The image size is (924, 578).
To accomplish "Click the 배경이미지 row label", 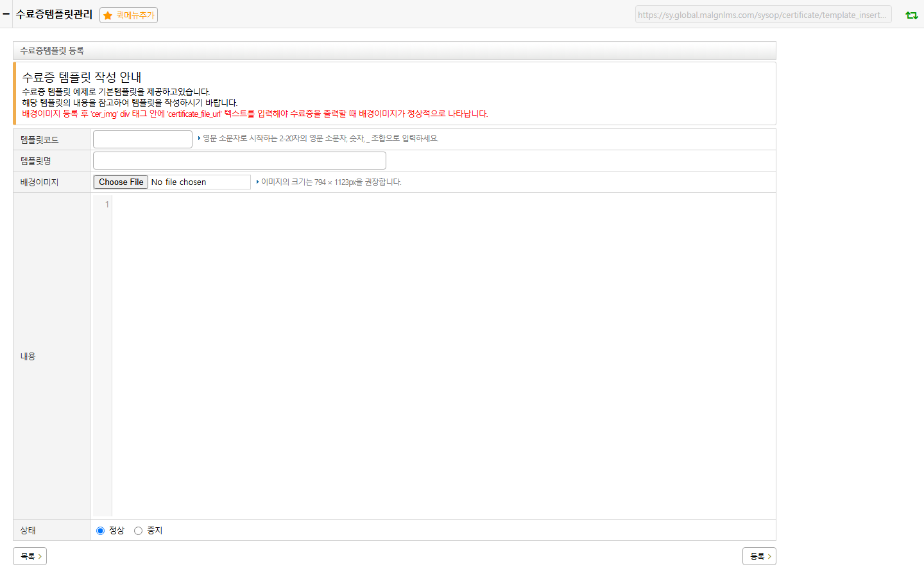I will coord(39,182).
